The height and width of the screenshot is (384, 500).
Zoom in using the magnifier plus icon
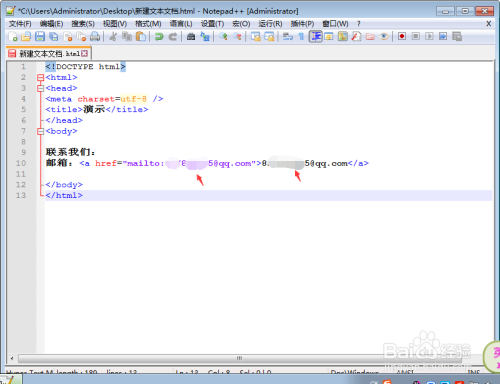click(223, 36)
